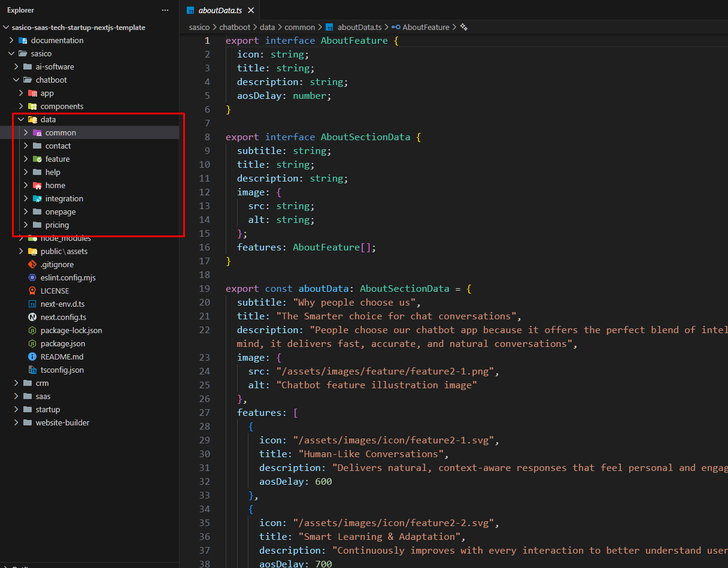The height and width of the screenshot is (568, 728).
Task: Open chatboot in the breadcrumb
Action: tap(235, 27)
